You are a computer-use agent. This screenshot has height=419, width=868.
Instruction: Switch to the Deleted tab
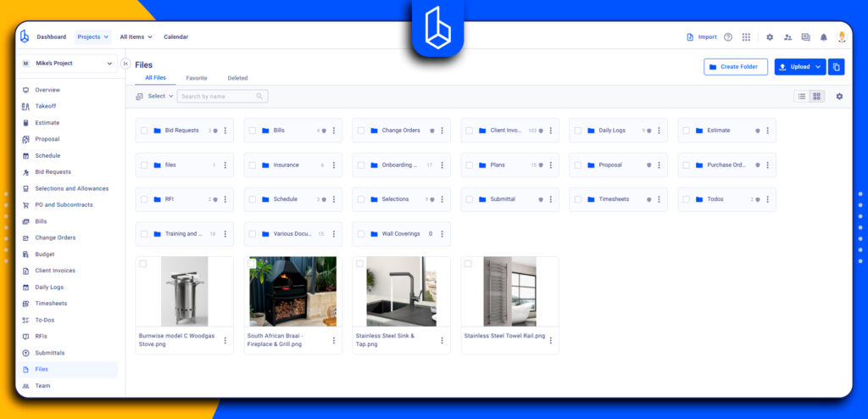pos(237,78)
